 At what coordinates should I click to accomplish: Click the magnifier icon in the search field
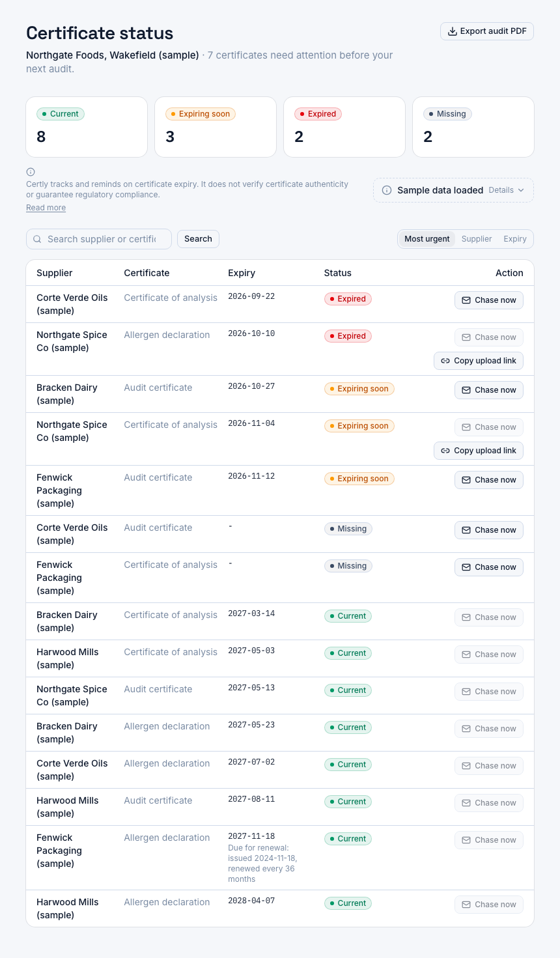click(x=37, y=239)
